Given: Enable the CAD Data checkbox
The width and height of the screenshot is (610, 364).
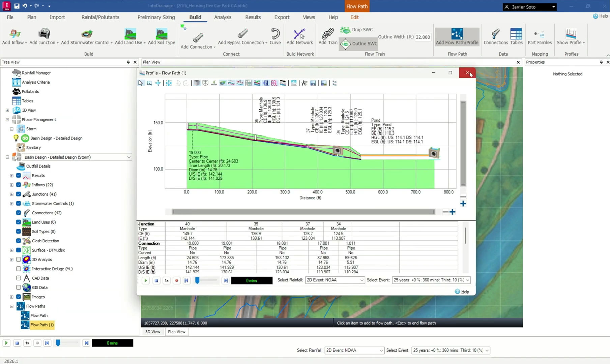Looking at the screenshot, I should [x=18, y=278].
